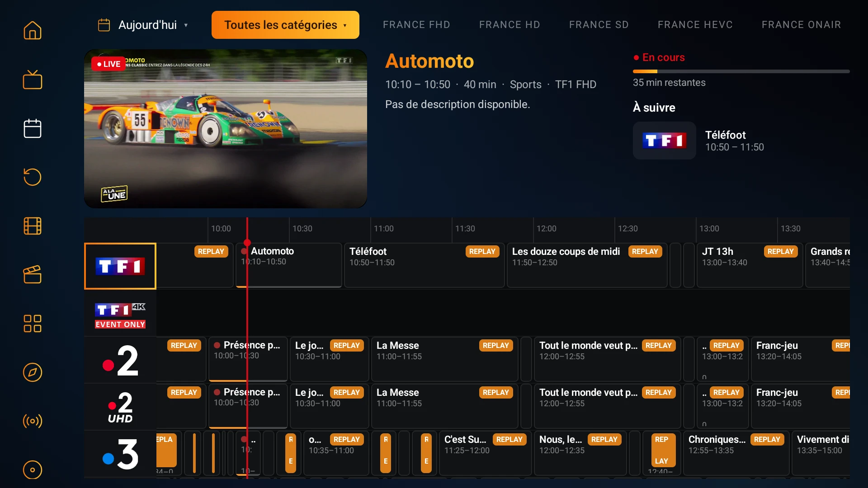Select the TF1 channel logo in guide
868x488 pixels.
[120, 266]
